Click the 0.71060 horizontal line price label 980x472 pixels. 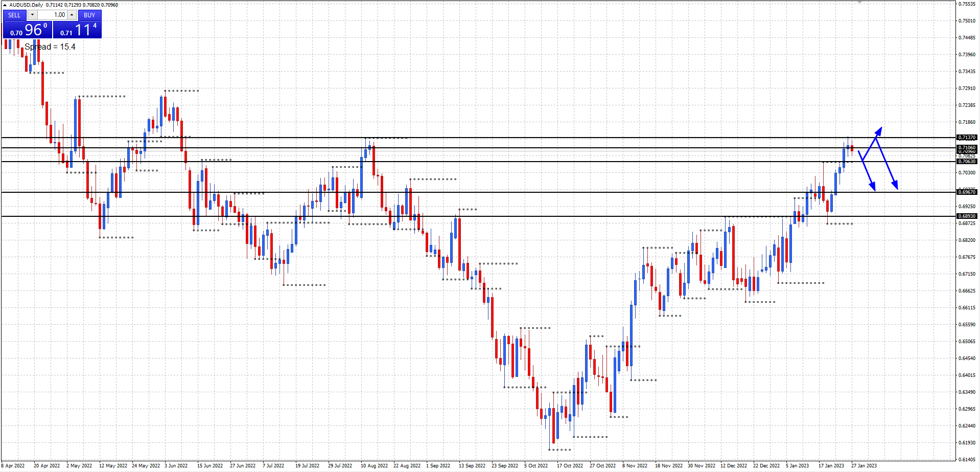tap(966, 147)
